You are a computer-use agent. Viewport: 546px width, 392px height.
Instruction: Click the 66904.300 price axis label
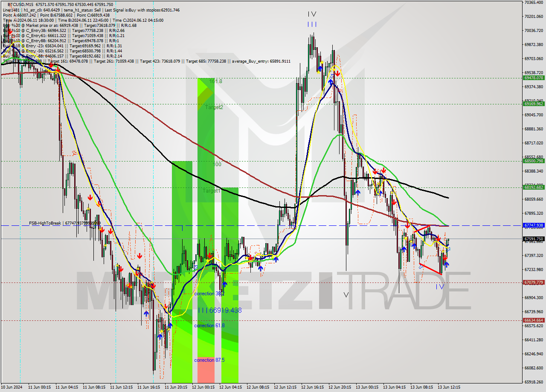pos(533,297)
